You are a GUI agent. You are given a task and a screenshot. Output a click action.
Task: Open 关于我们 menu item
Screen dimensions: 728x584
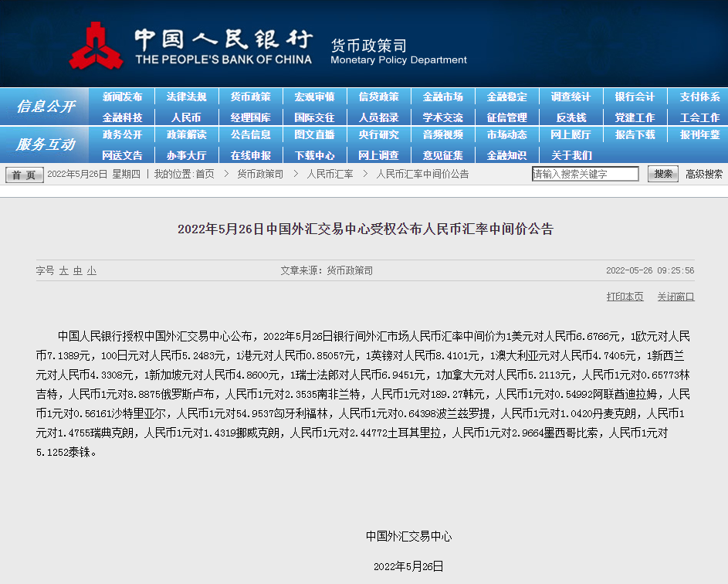tap(571, 155)
